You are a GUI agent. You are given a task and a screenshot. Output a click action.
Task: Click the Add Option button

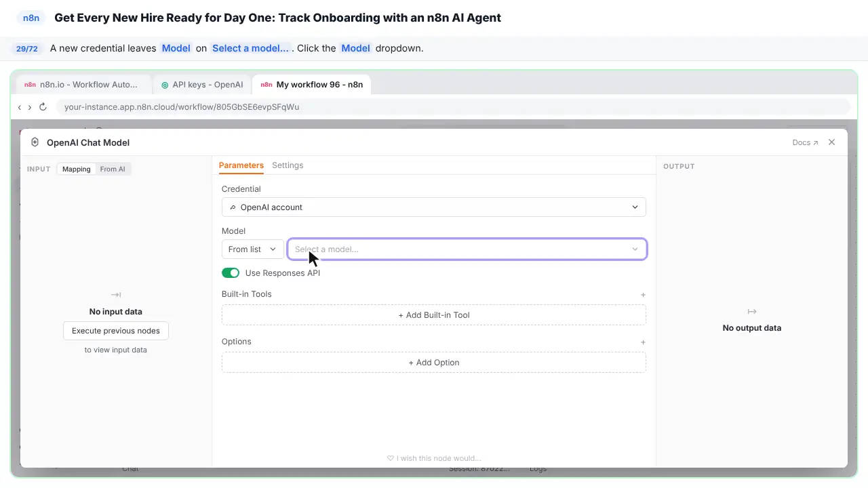(x=434, y=363)
